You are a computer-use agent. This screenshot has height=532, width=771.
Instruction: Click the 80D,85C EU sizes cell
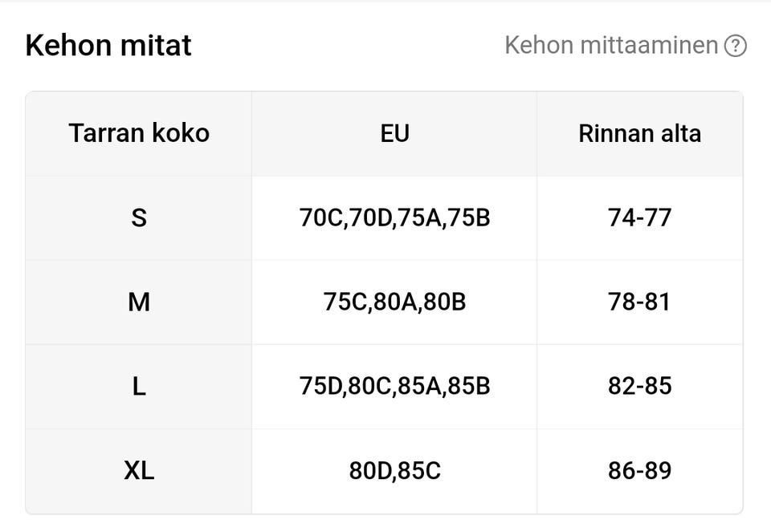pyautogui.click(x=394, y=470)
